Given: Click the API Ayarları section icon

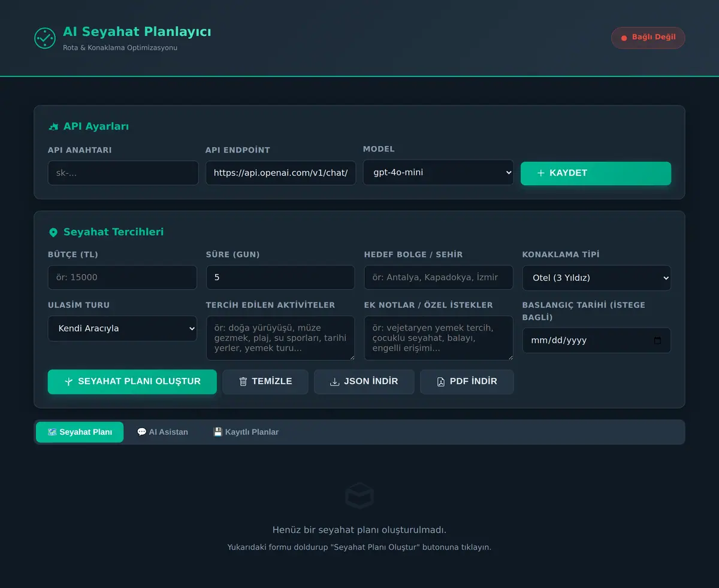Looking at the screenshot, I should point(53,126).
